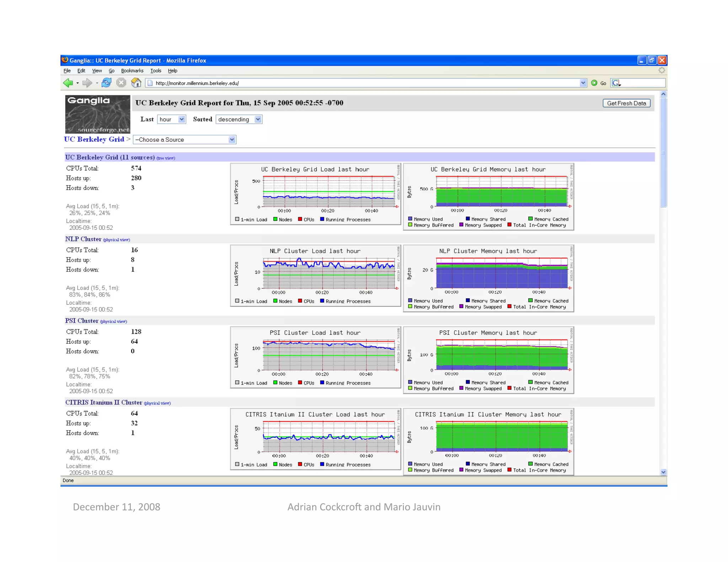Click the Stop loading icon
The image size is (728, 562).
121,83
